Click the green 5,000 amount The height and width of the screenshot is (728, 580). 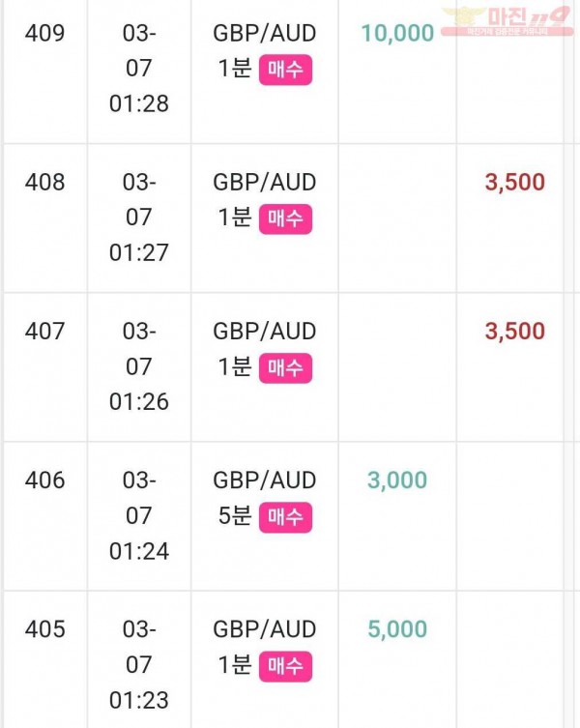tap(397, 629)
